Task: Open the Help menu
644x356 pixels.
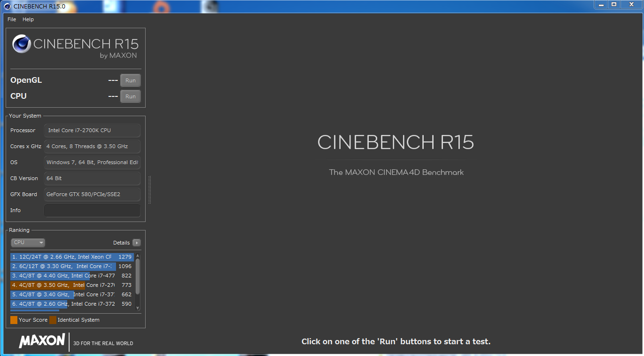Action: click(x=28, y=19)
